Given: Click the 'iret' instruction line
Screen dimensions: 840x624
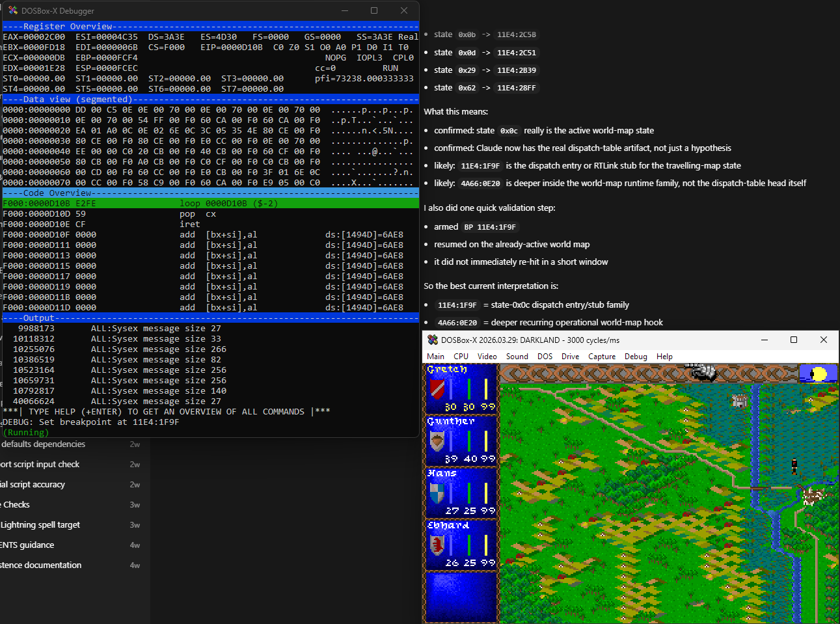Looking at the screenshot, I should [x=210, y=224].
